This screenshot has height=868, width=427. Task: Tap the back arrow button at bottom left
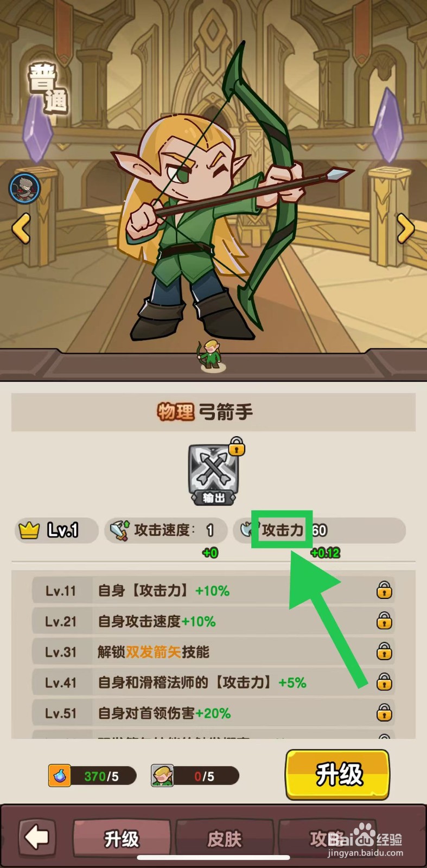click(37, 837)
